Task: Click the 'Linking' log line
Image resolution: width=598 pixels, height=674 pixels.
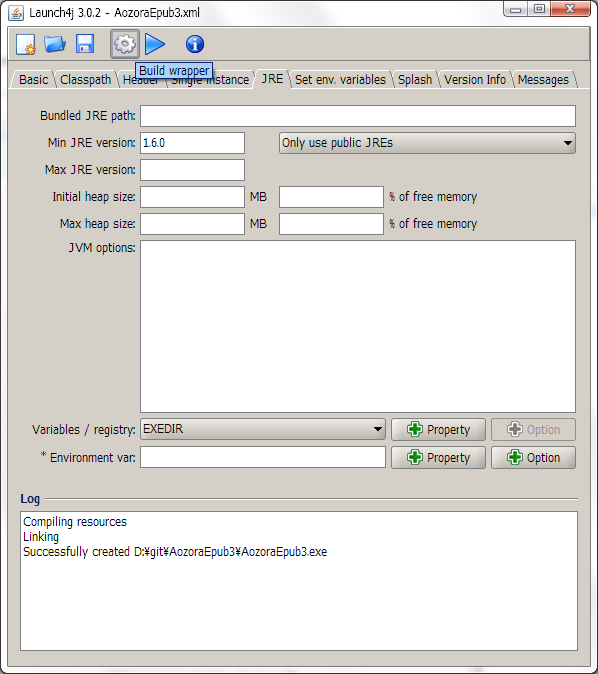Action: [41, 537]
